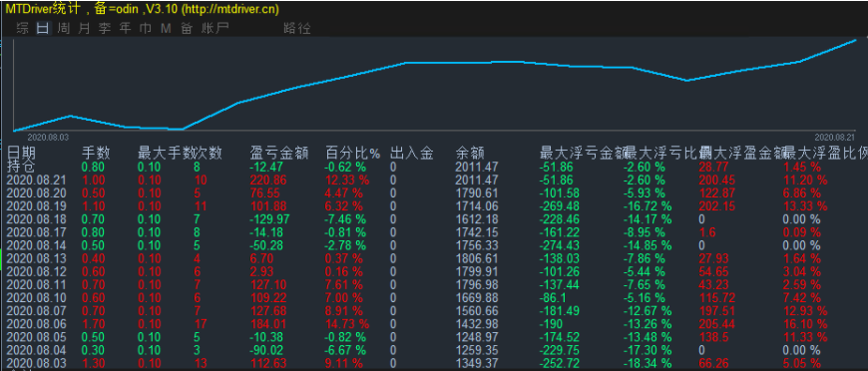Click loss value -90.02
Viewport: 868px width, 371px height.
click(267, 350)
